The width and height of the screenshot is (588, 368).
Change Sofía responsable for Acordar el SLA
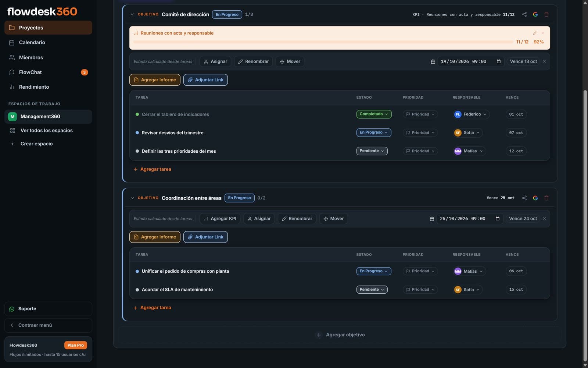[467, 290]
